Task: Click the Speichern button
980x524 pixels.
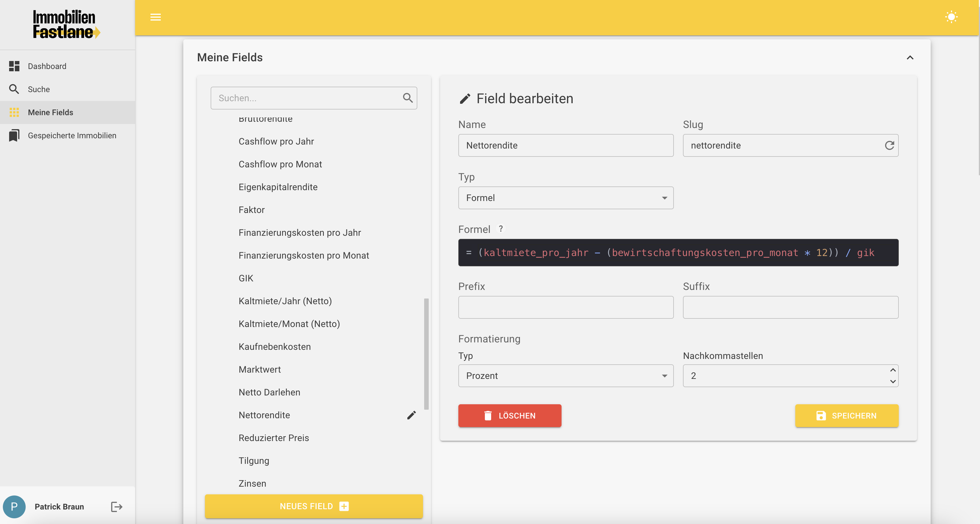Action: tap(847, 416)
